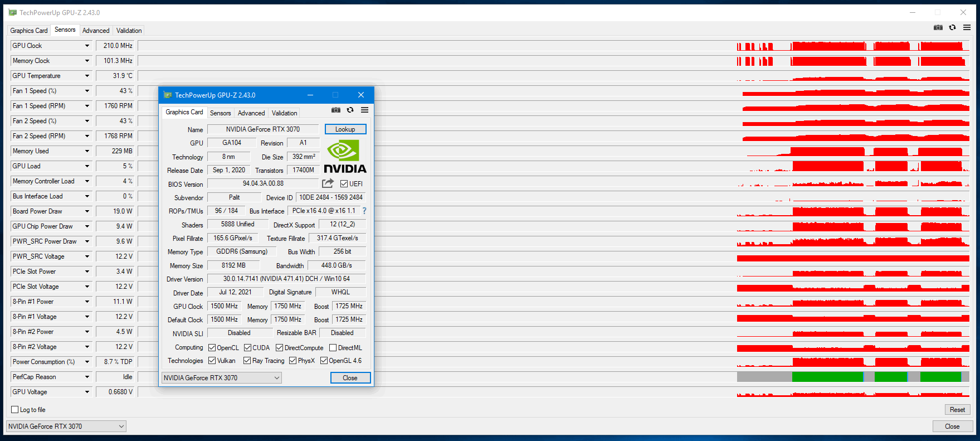Open the Memory Clock sensor dropdown arrow

point(87,61)
